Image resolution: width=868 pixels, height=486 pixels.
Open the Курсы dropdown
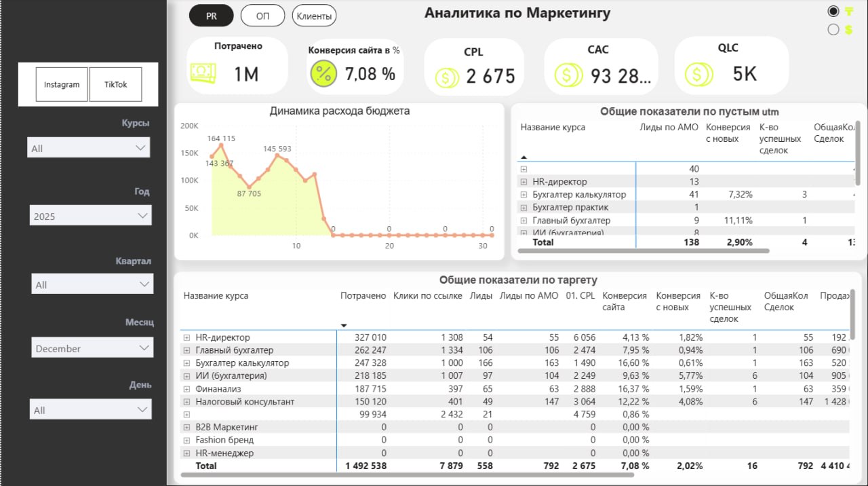pos(89,148)
